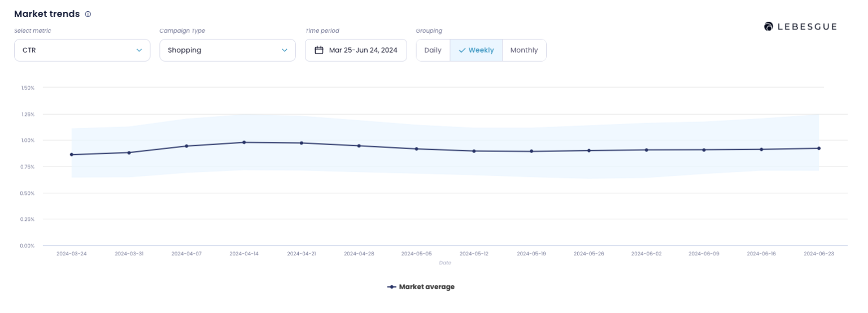Toggle the Market average legend label
This screenshot has height=313, width=868.
[x=426, y=287]
